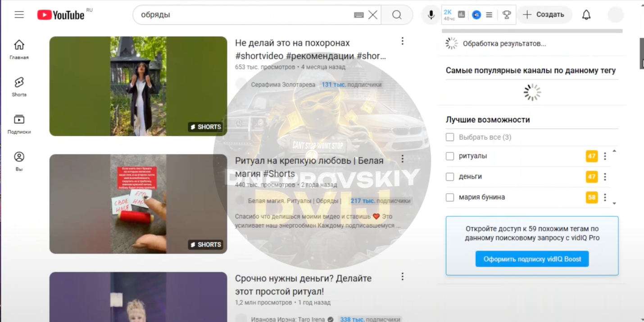Click Оформить подписку vidIQ Boost

click(532, 259)
